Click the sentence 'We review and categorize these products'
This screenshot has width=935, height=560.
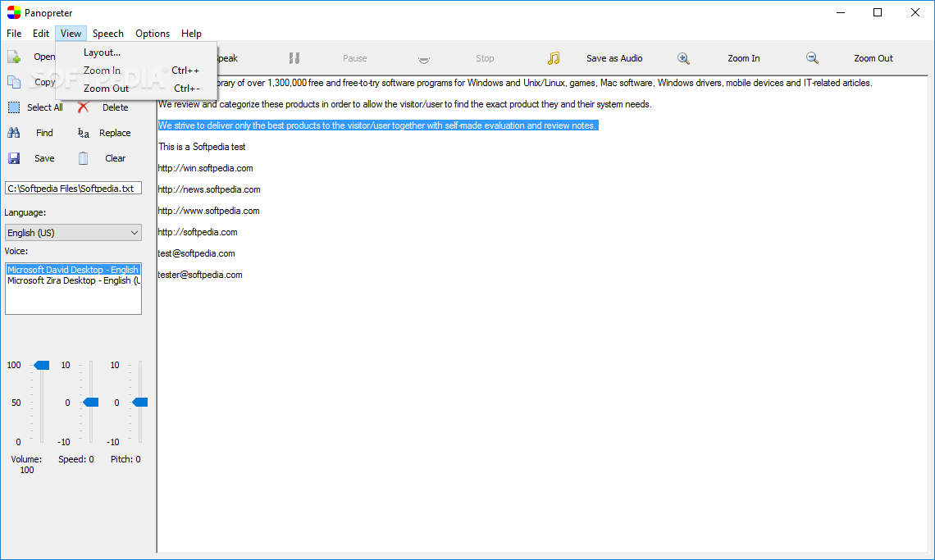click(x=405, y=104)
